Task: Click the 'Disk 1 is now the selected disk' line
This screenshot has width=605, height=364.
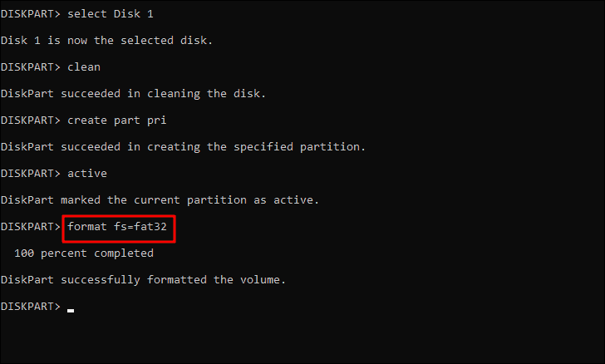Action: tap(106, 41)
